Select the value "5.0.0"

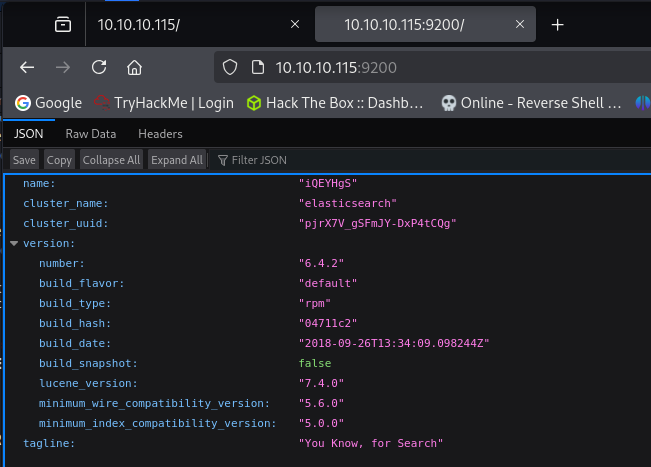point(321,423)
